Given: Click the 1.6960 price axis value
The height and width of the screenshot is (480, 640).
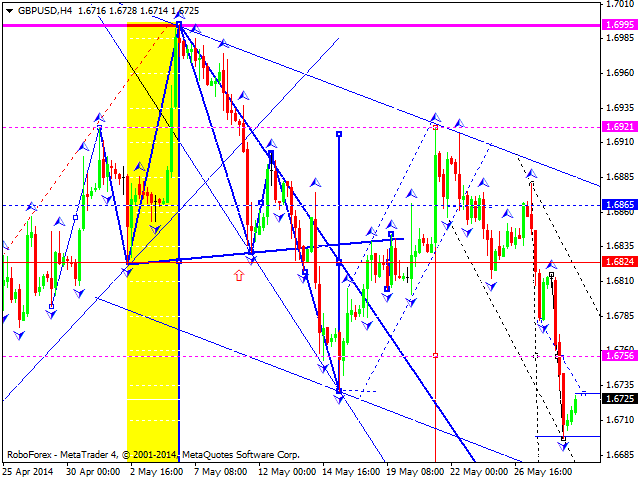Looking at the screenshot, I should coord(620,73).
